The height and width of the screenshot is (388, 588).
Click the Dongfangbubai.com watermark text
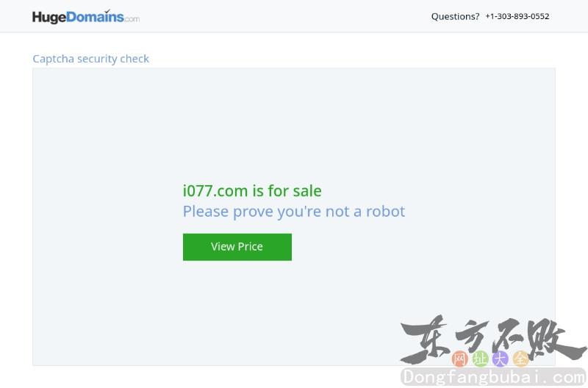(493, 377)
